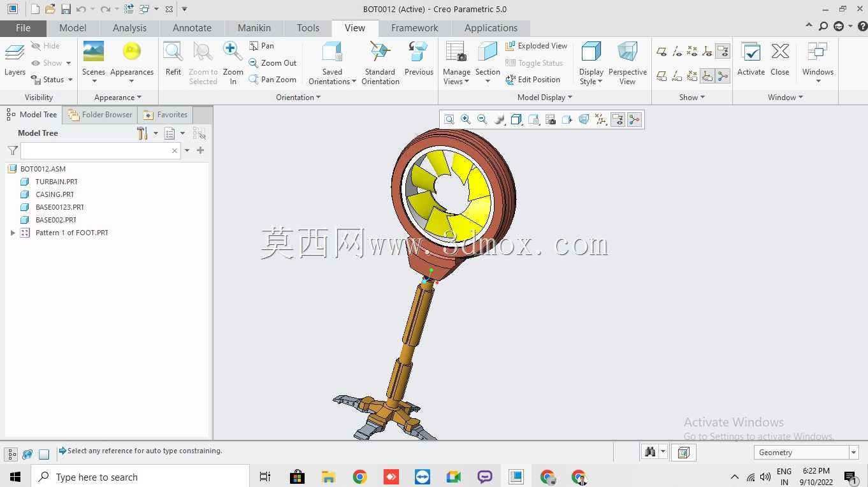Screen dimensions: 868x487
Task: Select Zoom Out in the Orientation group
Action: (273, 63)
